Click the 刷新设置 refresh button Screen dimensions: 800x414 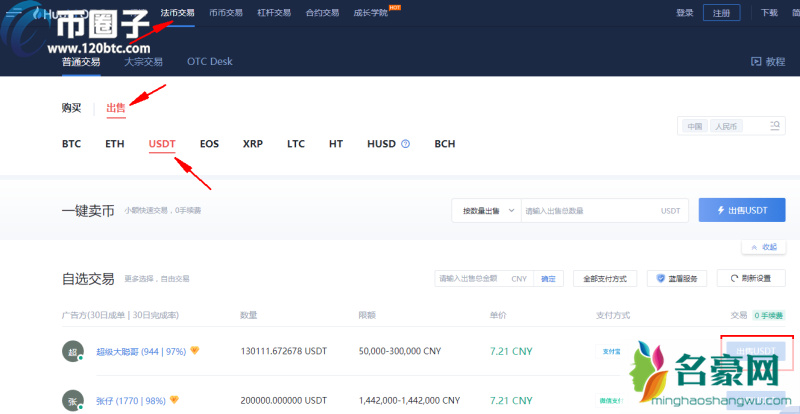tap(751, 279)
